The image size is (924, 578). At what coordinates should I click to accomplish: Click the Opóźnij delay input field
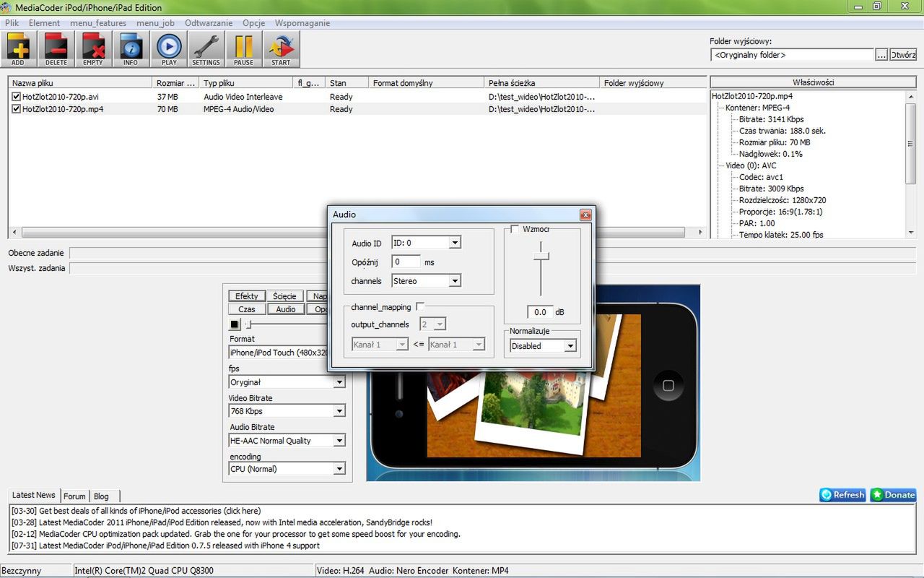(x=406, y=262)
